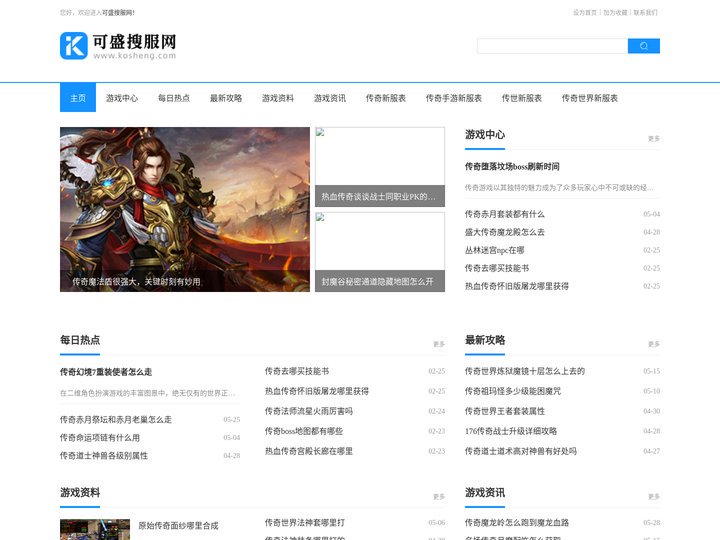Screen dimensions: 720x540
Task: Open article 传奇祖玛怪多少级能困魔咒
Action: [x=512, y=391]
